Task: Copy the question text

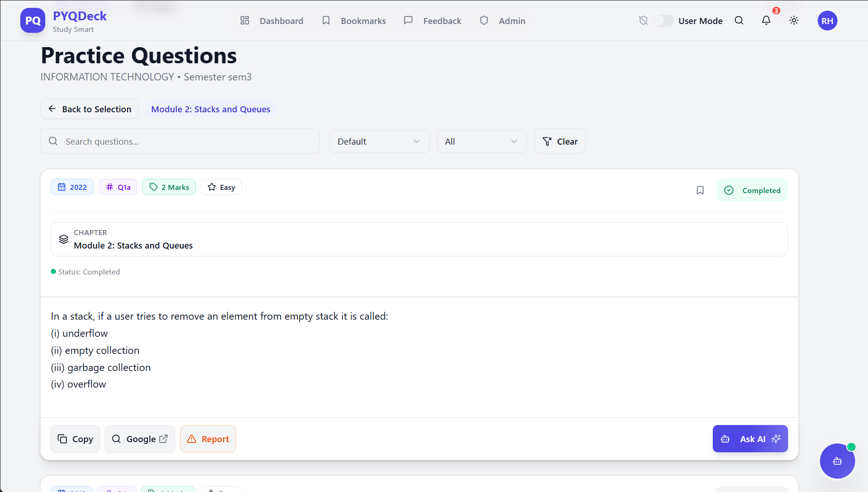Action: pyautogui.click(x=75, y=439)
